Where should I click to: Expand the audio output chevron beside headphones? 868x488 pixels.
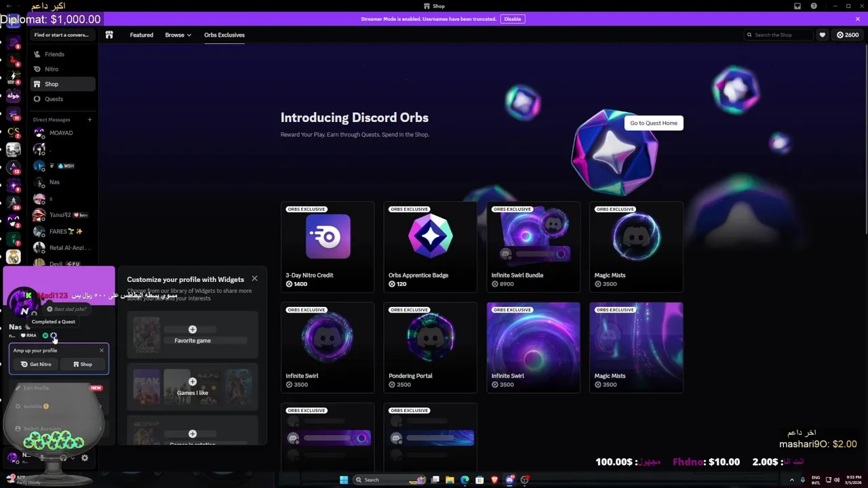click(x=72, y=458)
